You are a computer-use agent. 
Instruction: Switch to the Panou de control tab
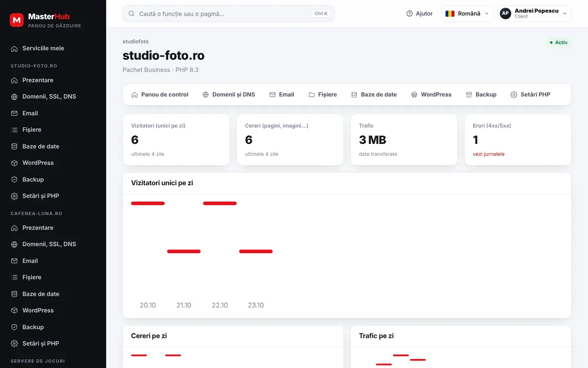(x=160, y=94)
